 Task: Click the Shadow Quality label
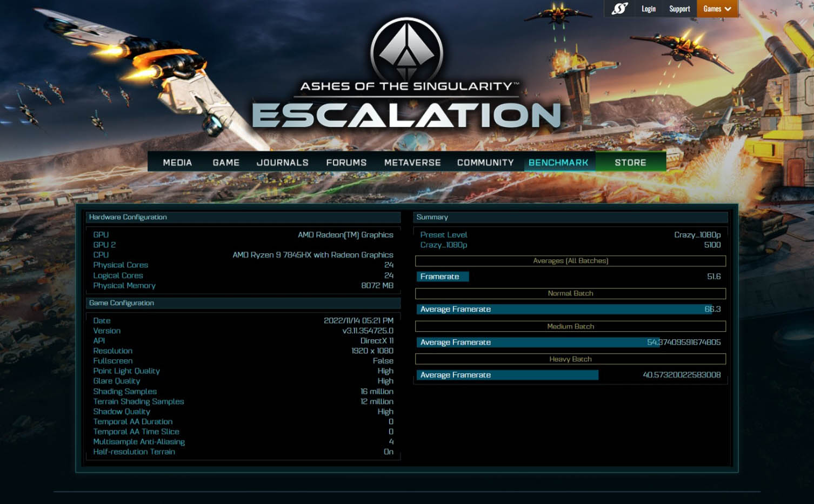click(x=122, y=411)
